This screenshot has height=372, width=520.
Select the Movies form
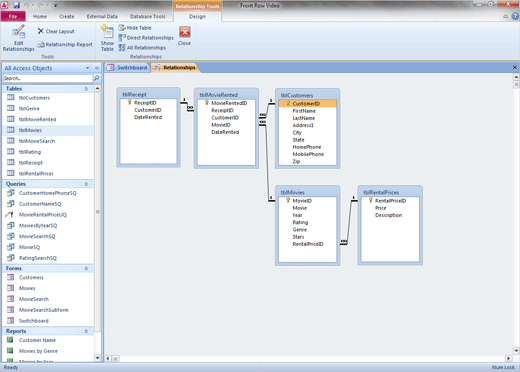48,288
